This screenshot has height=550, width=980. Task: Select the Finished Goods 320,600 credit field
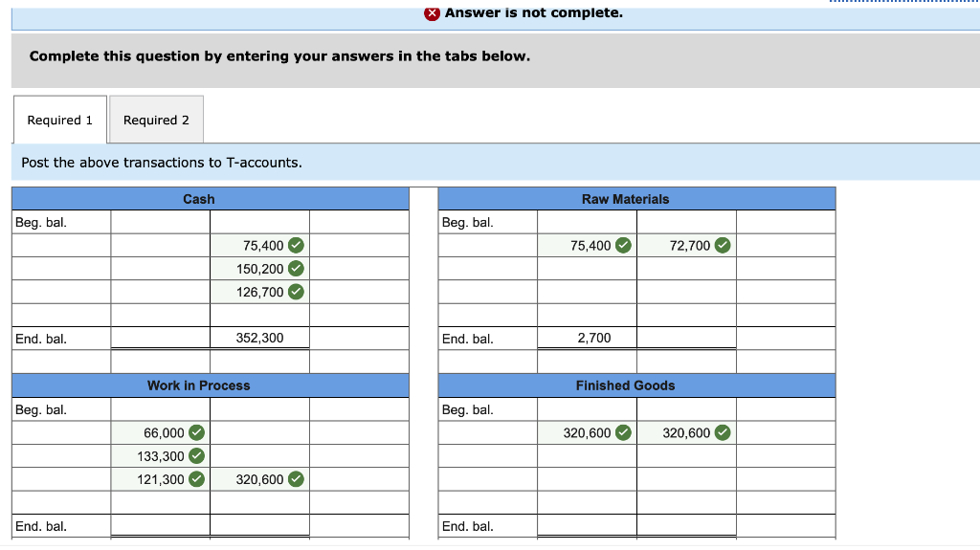(686, 432)
